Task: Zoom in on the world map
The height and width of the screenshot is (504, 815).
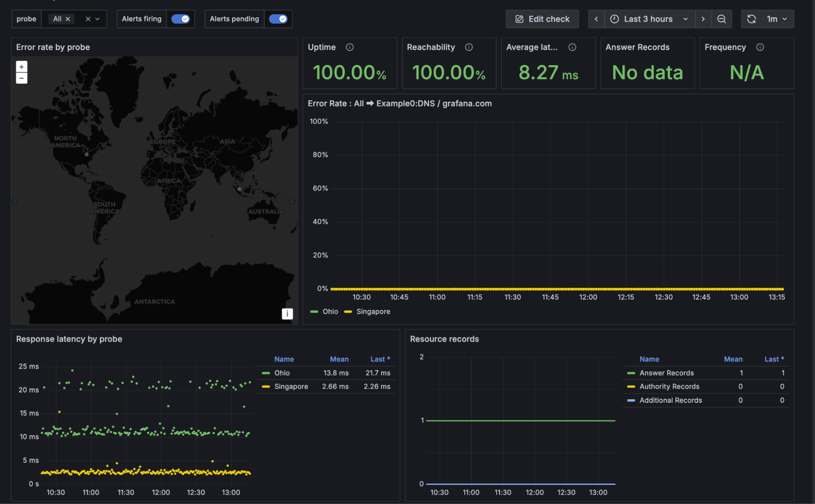Action: tap(21, 66)
